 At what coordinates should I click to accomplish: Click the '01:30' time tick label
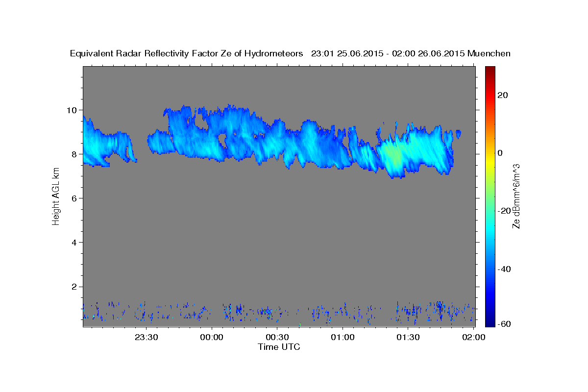[x=408, y=337]
